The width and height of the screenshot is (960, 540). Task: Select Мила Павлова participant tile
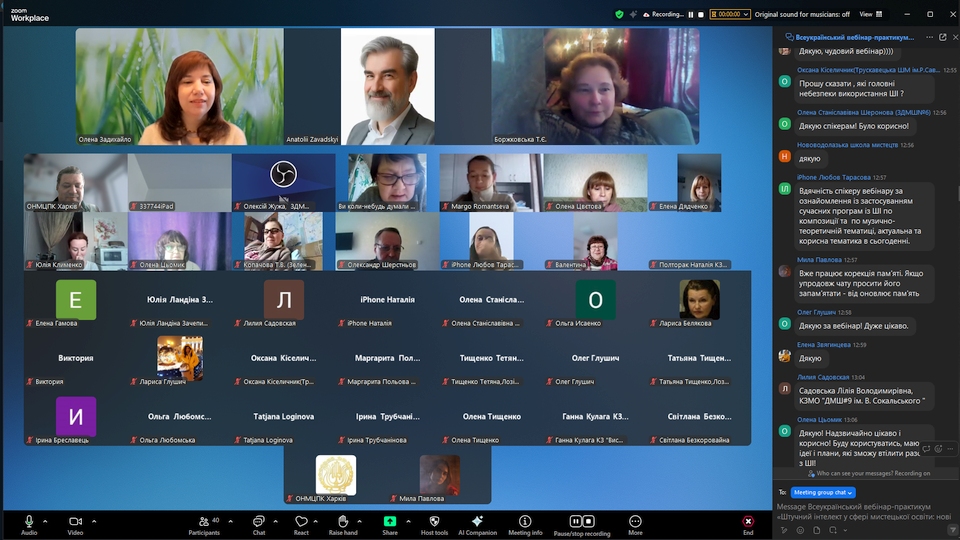(440, 476)
